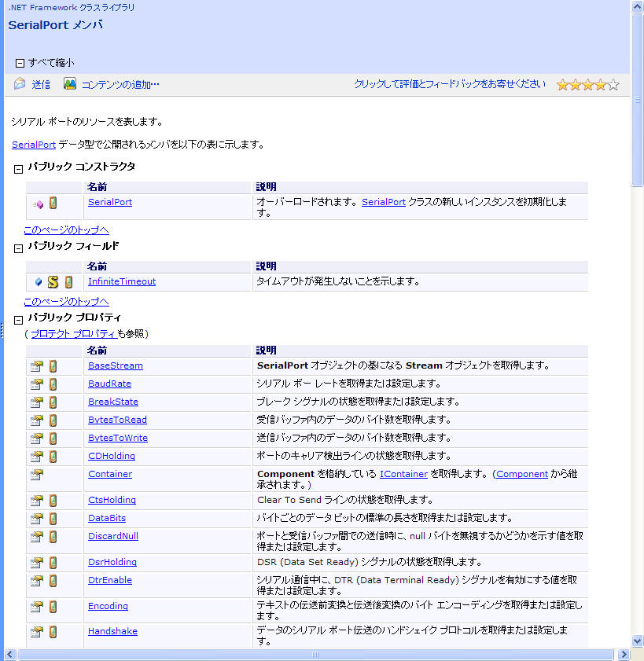Click the add content people icon
The image size is (644, 661).
pyautogui.click(x=70, y=83)
